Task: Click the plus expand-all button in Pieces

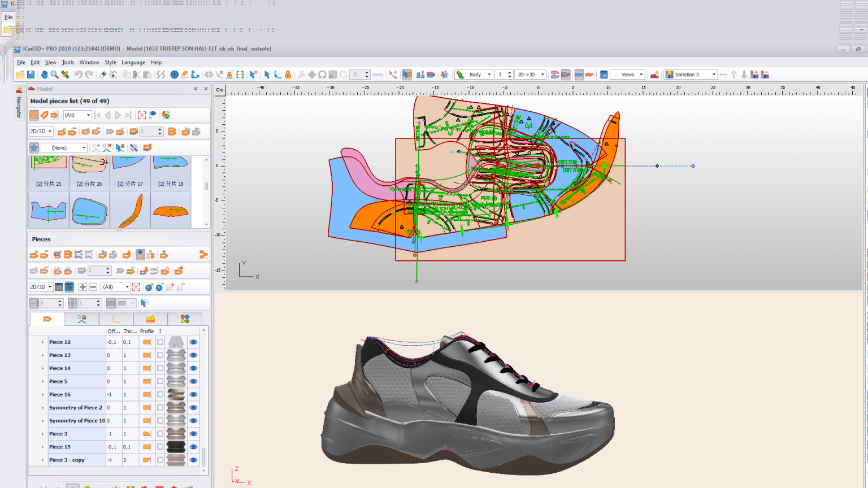Action: 83,287
